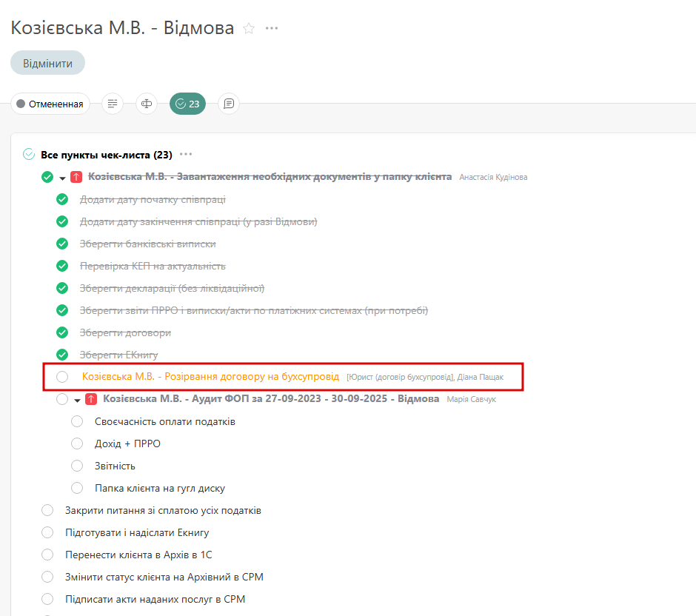Screen dimensions: 696x616
Task: Uncheck Додати дату закінчення співпраці item
Action: point(62,221)
